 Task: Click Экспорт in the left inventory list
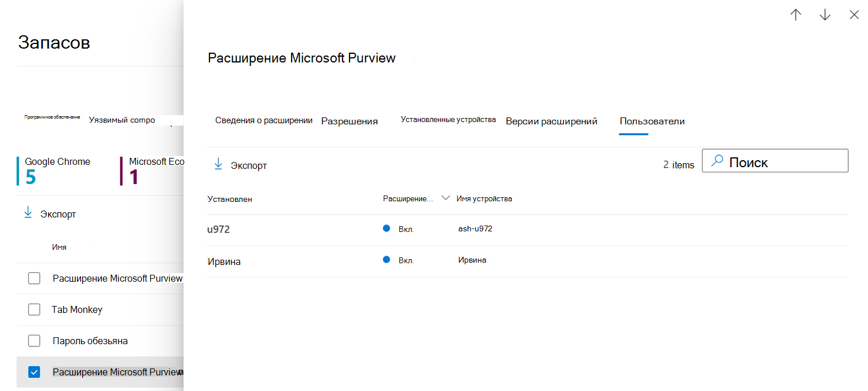58,214
